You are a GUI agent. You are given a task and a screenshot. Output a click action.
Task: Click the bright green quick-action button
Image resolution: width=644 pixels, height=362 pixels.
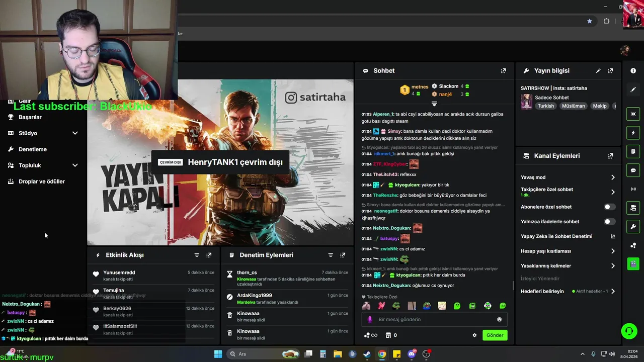pos(633,263)
